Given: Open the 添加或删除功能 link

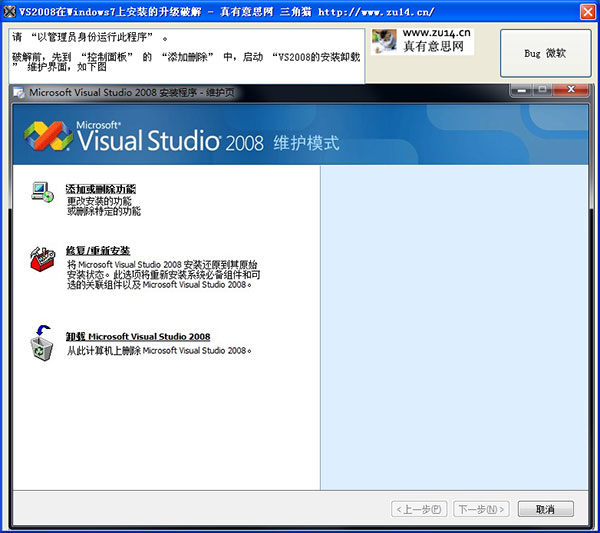Looking at the screenshot, I should point(101,189).
